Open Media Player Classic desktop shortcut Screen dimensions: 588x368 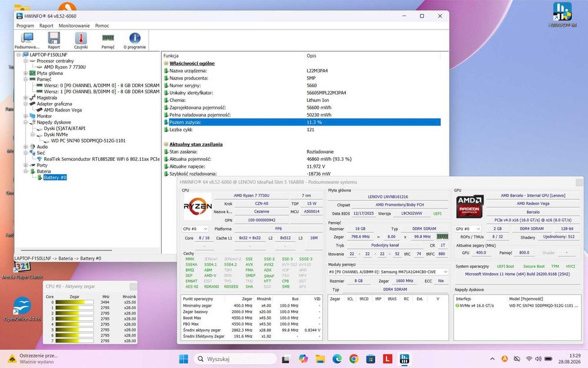click(22, 270)
